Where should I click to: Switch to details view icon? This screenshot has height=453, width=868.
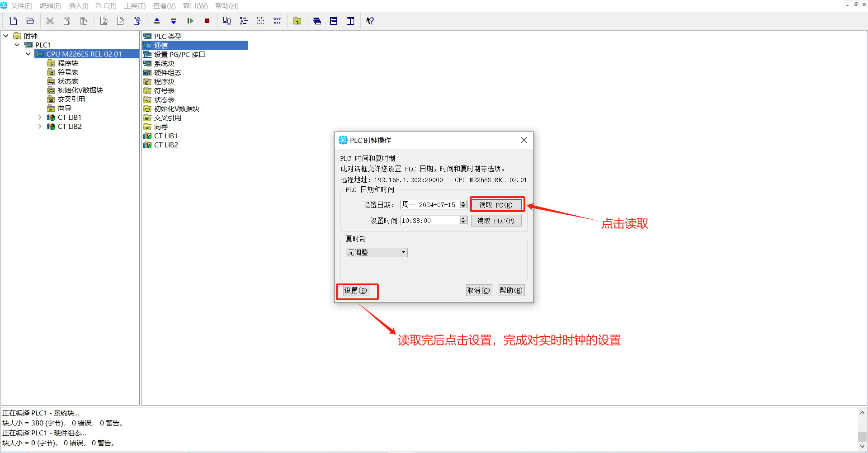click(277, 21)
